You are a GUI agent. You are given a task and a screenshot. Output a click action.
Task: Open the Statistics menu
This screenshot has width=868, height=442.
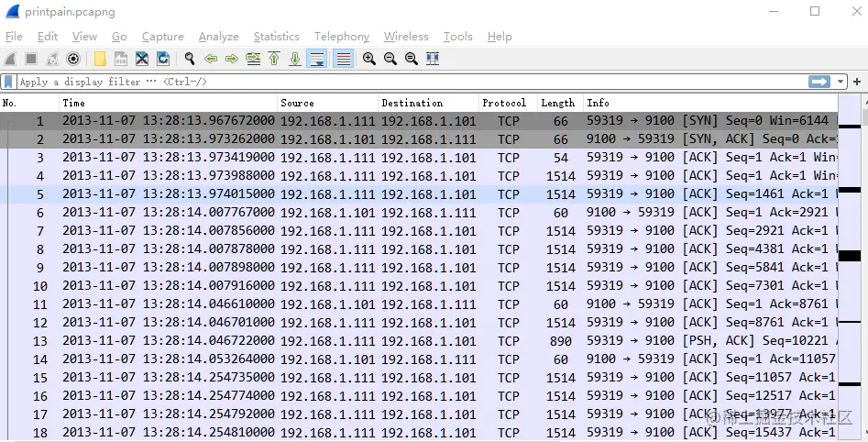point(276,37)
